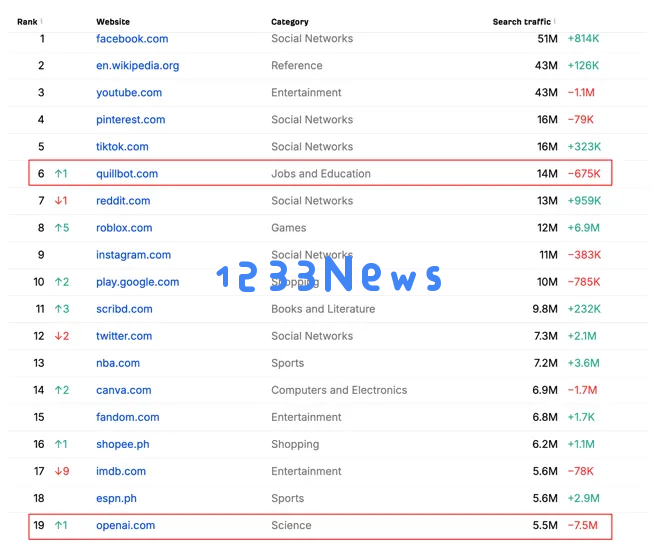
Task: Click the Games category cell
Action: pyautogui.click(x=289, y=228)
